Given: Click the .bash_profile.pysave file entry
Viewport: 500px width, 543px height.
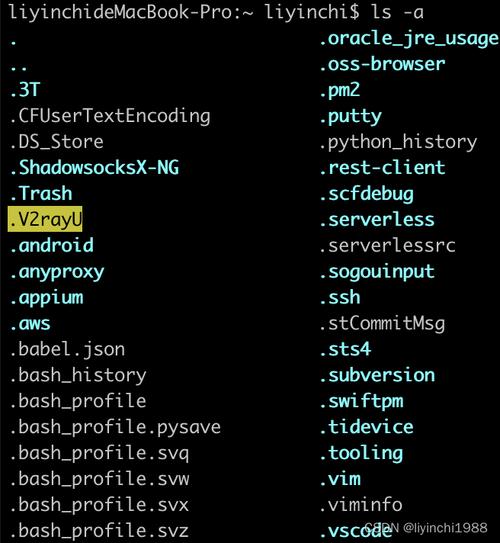Looking at the screenshot, I should pos(115,427).
